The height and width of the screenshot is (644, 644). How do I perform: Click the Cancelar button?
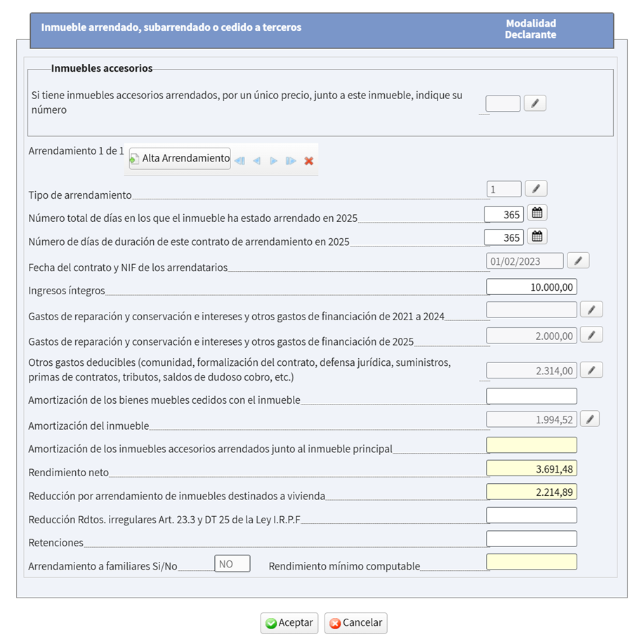tap(355, 623)
